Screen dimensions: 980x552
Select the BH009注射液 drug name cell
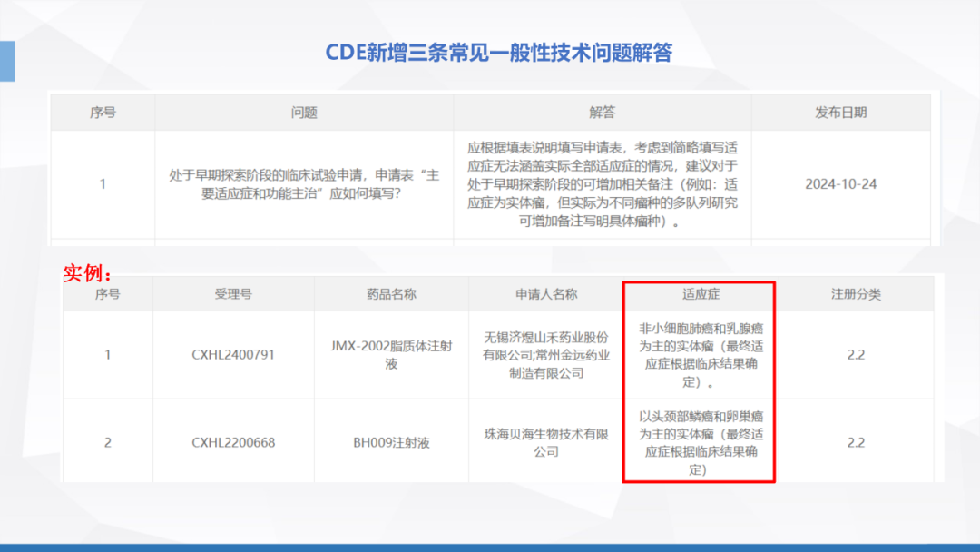coord(391,443)
